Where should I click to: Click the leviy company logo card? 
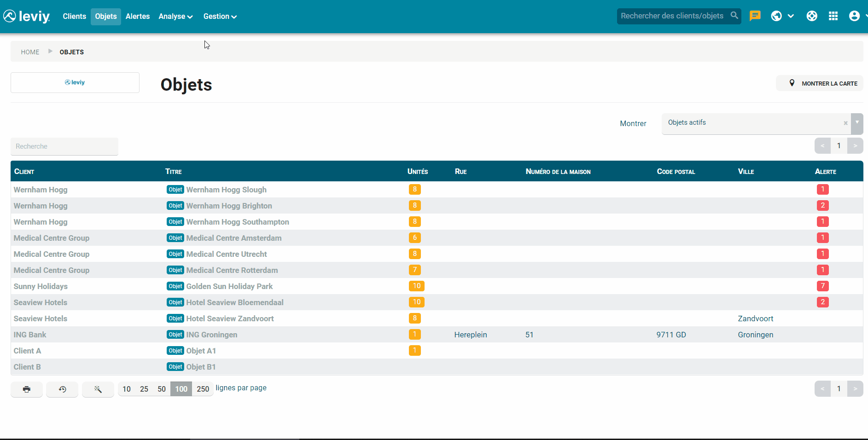coord(75,82)
